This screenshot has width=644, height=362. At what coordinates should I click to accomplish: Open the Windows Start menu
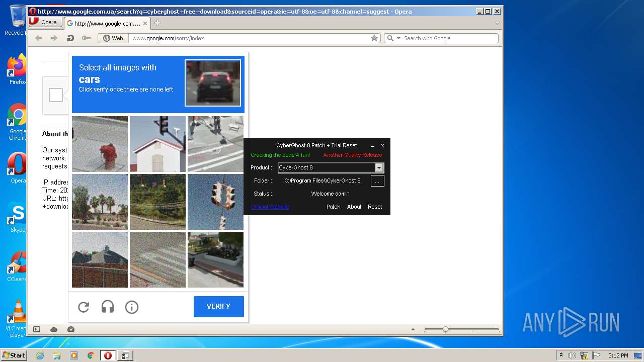point(14,355)
